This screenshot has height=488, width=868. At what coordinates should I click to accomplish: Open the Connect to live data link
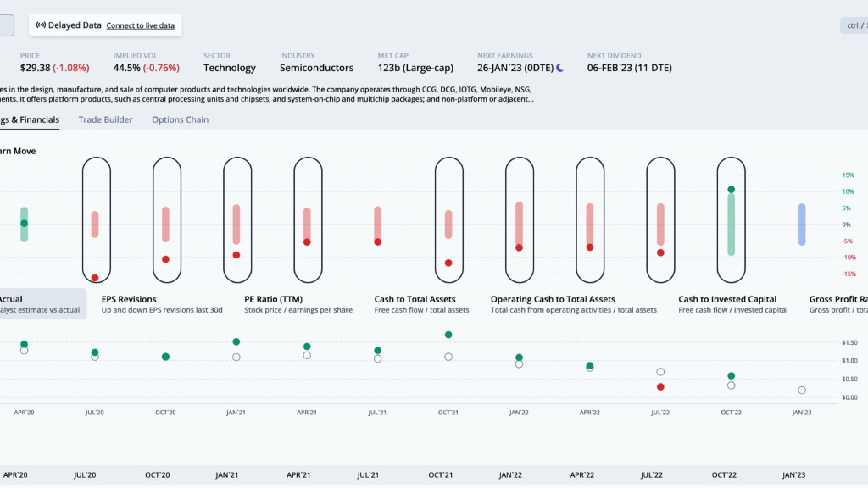pos(140,25)
